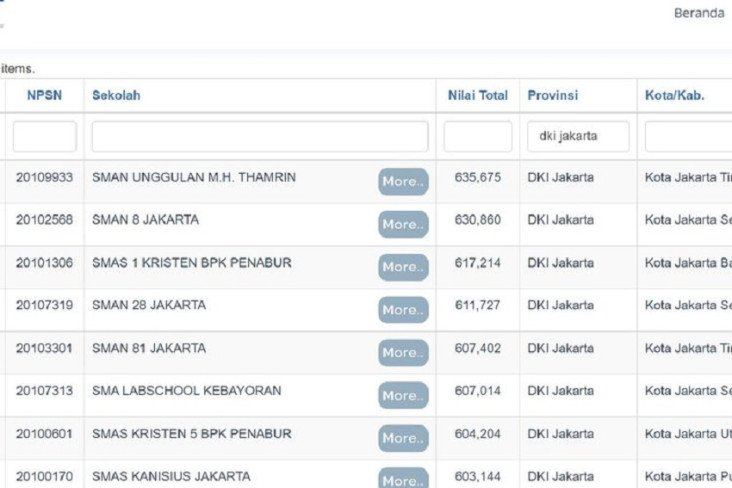The width and height of the screenshot is (732, 488).
Task: Click school name SMAN 81 JAKARTA
Action: (149, 348)
